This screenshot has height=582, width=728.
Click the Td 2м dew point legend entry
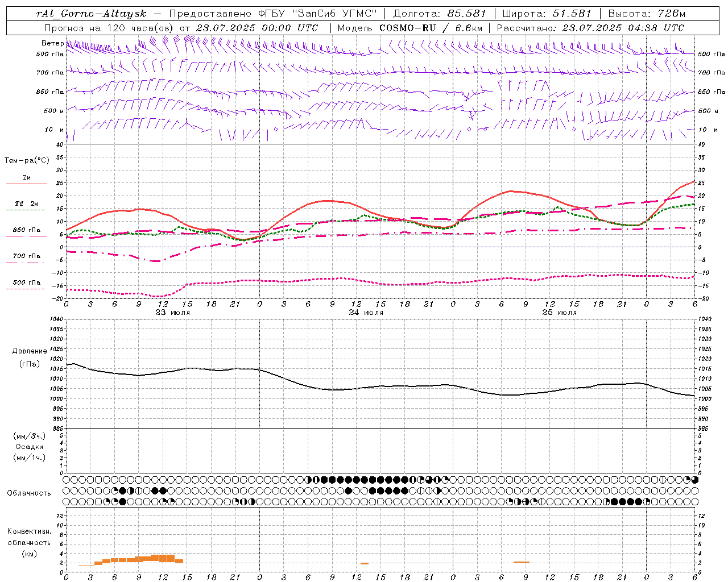(26, 206)
